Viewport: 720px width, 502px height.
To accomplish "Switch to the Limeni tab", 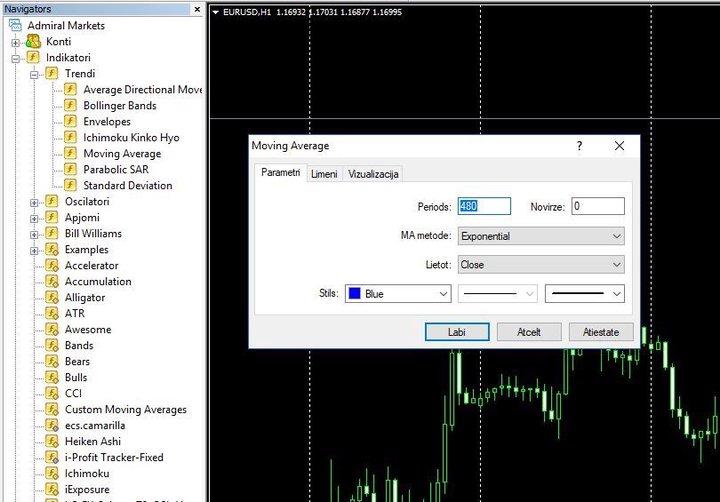I will coord(324,174).
